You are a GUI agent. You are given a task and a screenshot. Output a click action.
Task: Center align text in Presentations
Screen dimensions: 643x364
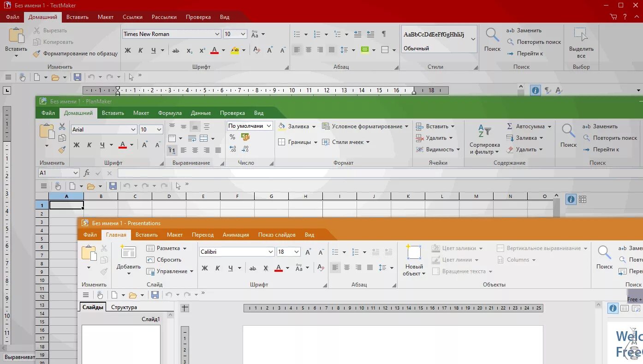pos(346,268)
